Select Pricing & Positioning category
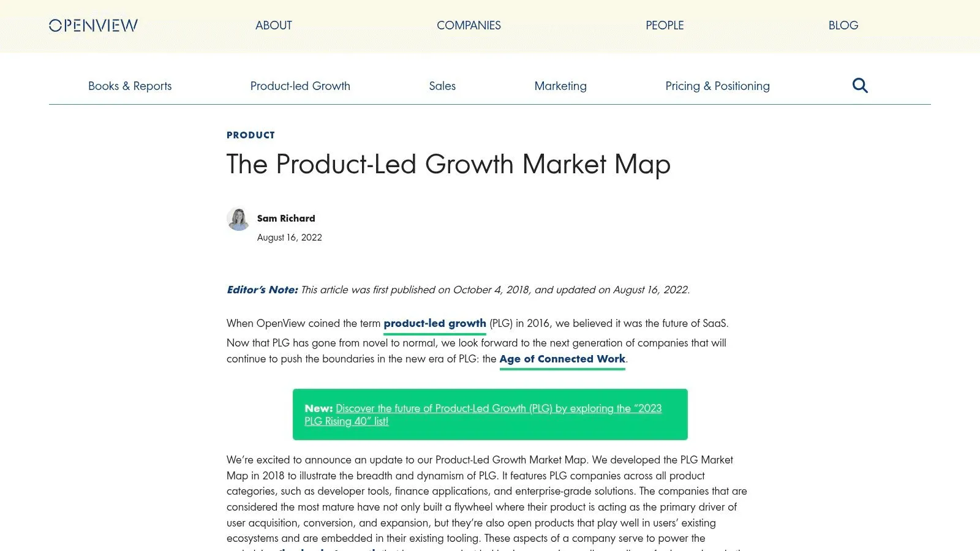The width and height of the screenshot is (980, 551). click(x=717, y=86)
